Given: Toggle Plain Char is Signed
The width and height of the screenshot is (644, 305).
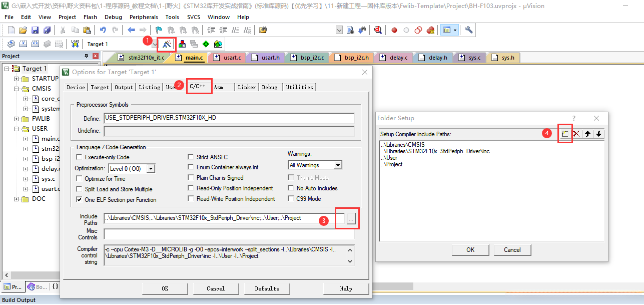Looking at the screenshot, I should 191,178.
